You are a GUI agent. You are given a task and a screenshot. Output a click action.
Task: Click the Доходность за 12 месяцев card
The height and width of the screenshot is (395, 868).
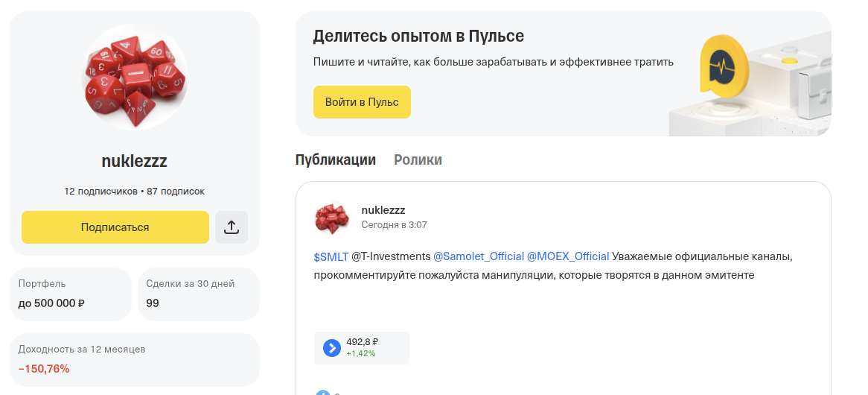[135, 359]
